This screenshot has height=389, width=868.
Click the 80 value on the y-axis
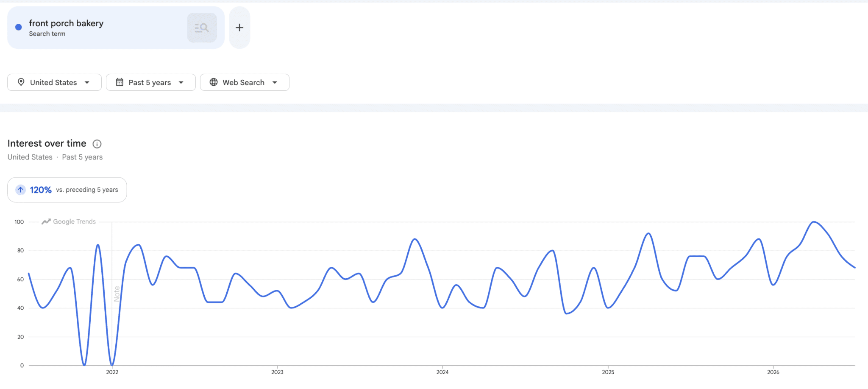pyautogui.click(x=20, y=251)
